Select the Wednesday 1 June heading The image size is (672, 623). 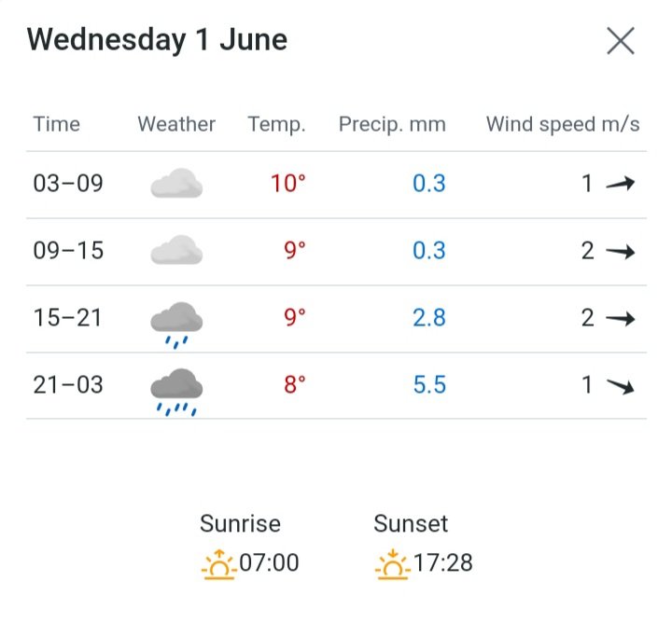coord(157,40)
